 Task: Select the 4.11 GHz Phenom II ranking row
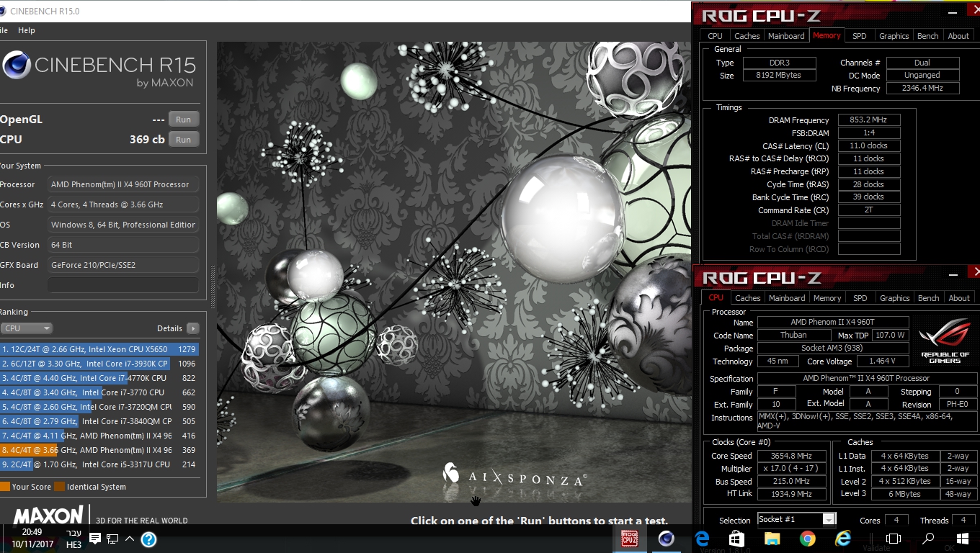(x=99, y=436)
